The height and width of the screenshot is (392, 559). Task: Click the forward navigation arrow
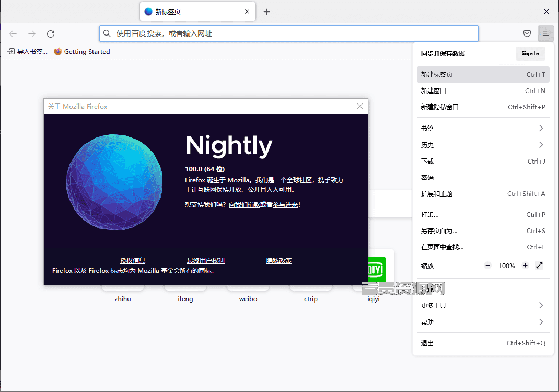pos(32,33)
